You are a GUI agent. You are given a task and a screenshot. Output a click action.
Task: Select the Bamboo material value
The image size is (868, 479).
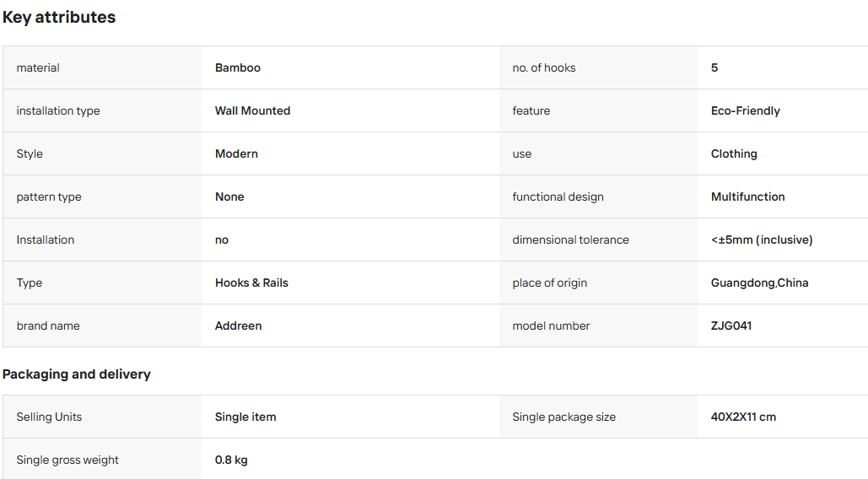click(x=238, y=67)
